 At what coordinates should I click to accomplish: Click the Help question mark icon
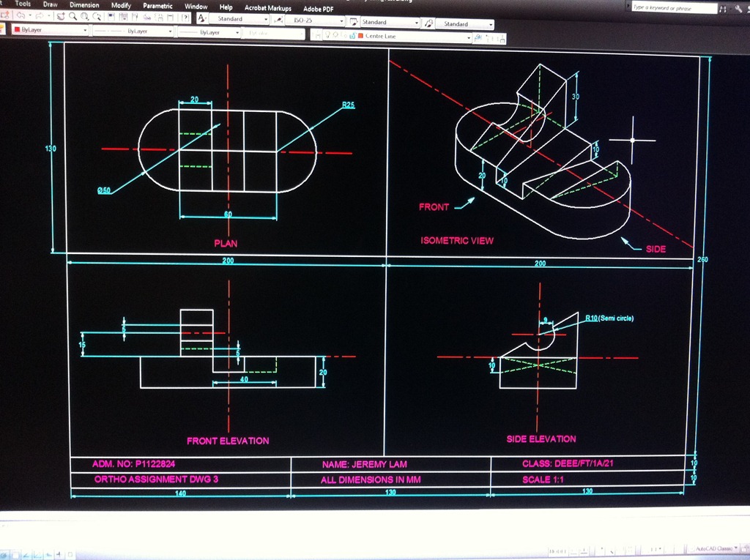coord(185,18)
